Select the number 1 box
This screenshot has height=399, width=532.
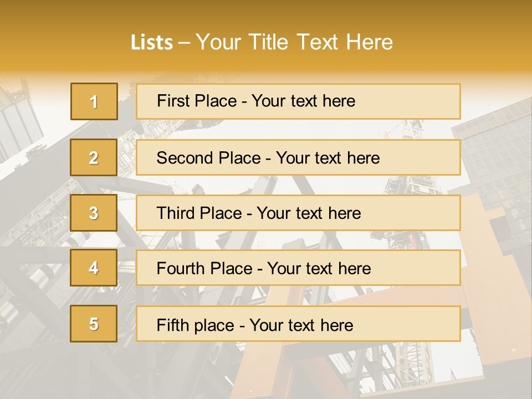coord(94,101)
